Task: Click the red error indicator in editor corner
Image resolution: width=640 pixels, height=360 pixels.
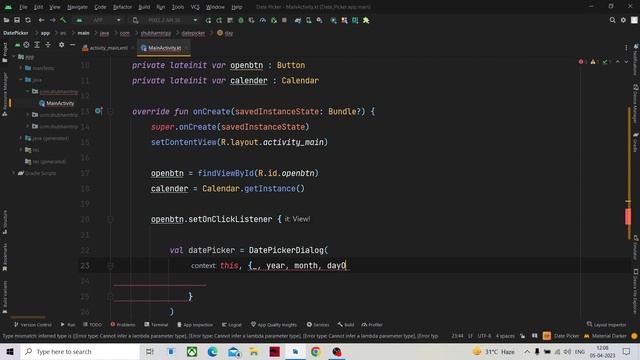Action: pos(581,62)
